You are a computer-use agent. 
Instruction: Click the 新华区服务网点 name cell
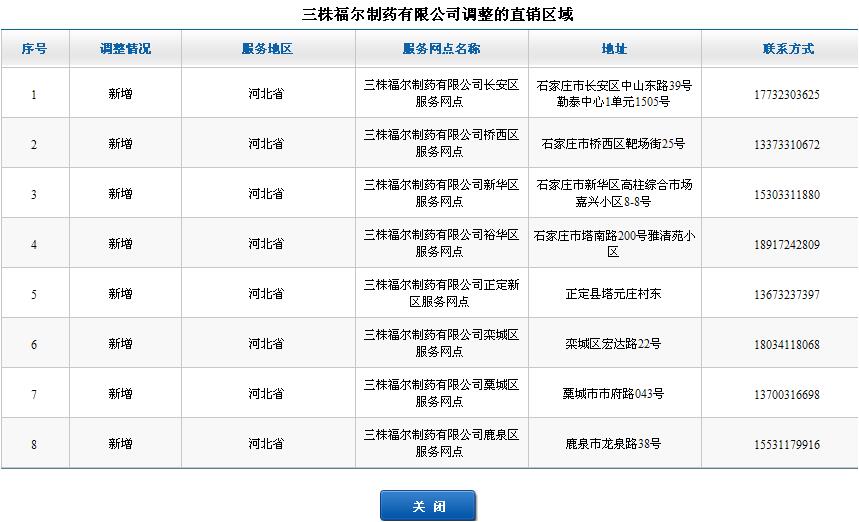[x=441, y=193]
